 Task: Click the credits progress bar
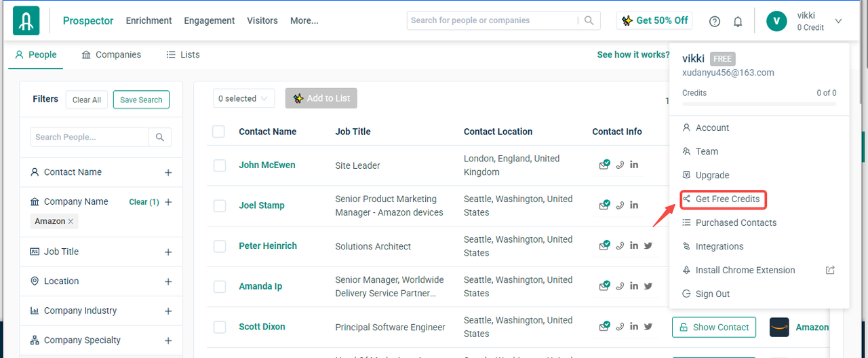[759, 104]
